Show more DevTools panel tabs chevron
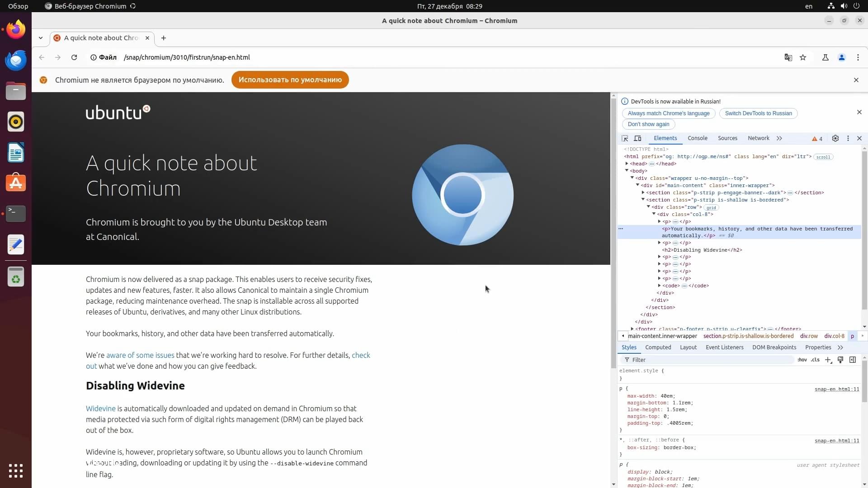The width and height of the screenshot is (868, 488). [779, 138]
